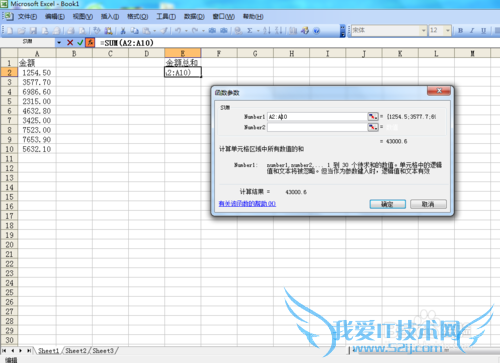Click the formula bar text
This screenshot has height=363, width=500.
[127, 43]
